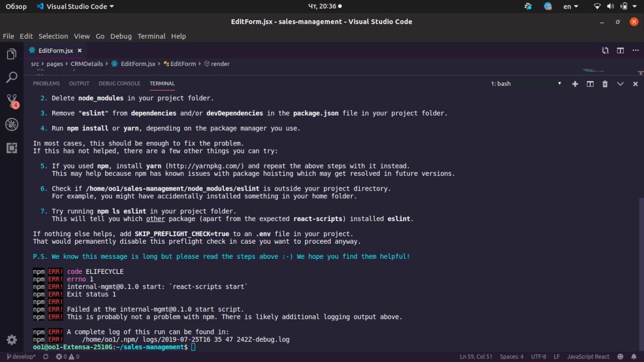Screen dimensions: 644x362
Task: Open the en keyboard layout dropdown
Action: 571,7
